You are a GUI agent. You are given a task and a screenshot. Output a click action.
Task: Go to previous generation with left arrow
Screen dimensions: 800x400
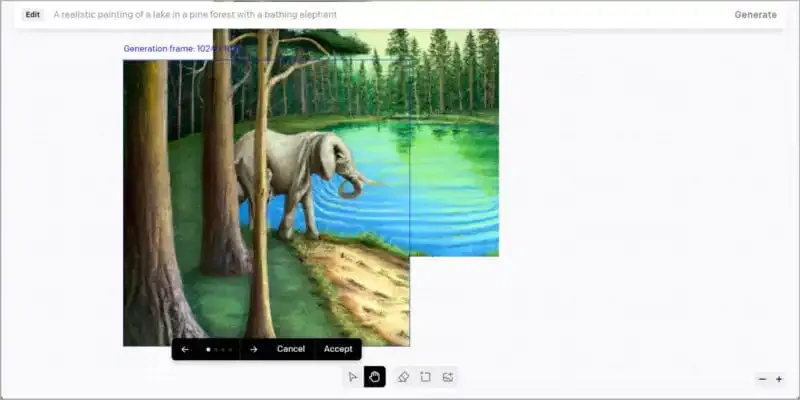click(185, 349)
